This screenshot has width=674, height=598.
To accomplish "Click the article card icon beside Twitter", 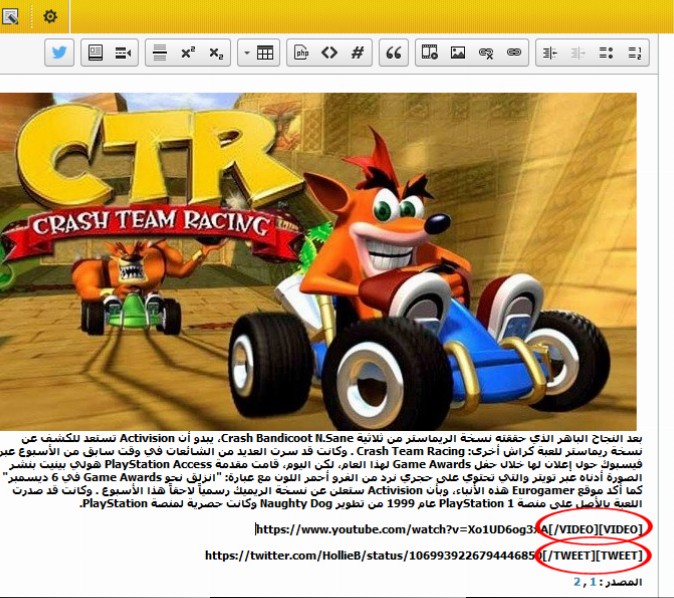I will [x=95, y=53].
